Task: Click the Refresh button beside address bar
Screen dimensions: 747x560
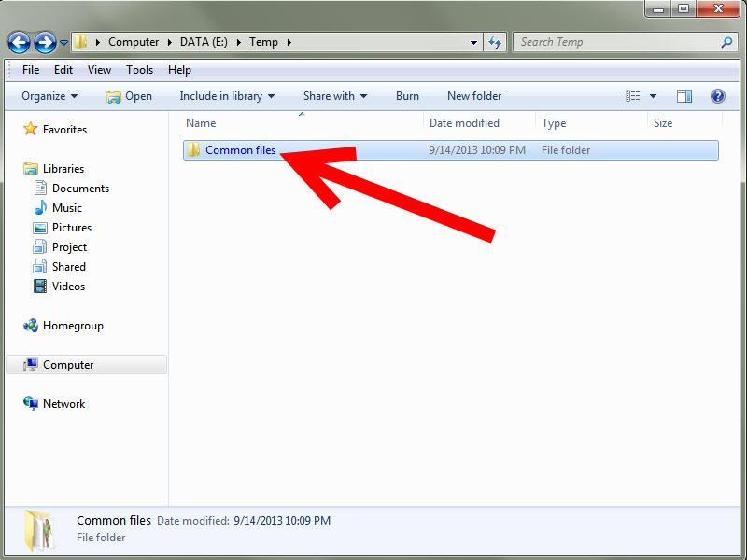Action: pyautogui.click(x=495, y=42)
